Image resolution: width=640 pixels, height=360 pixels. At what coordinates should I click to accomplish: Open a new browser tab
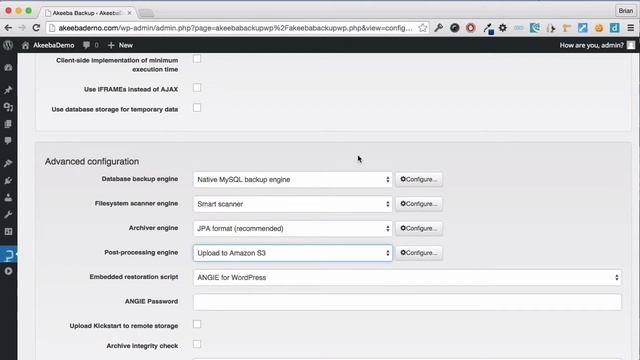tap(146, 13)
